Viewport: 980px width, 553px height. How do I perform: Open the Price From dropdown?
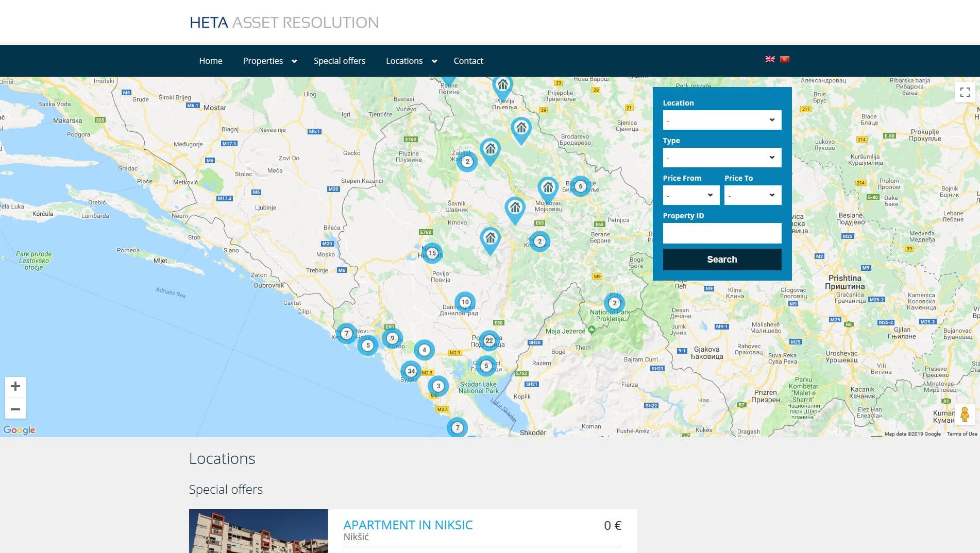point(691,195)
